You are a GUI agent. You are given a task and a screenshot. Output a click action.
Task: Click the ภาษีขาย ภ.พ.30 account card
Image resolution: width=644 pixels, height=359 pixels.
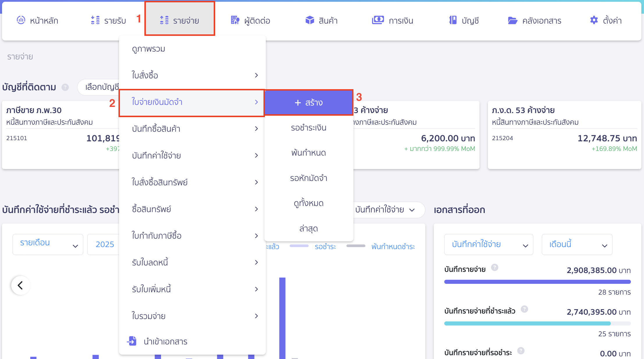click(x=61, y=135)
